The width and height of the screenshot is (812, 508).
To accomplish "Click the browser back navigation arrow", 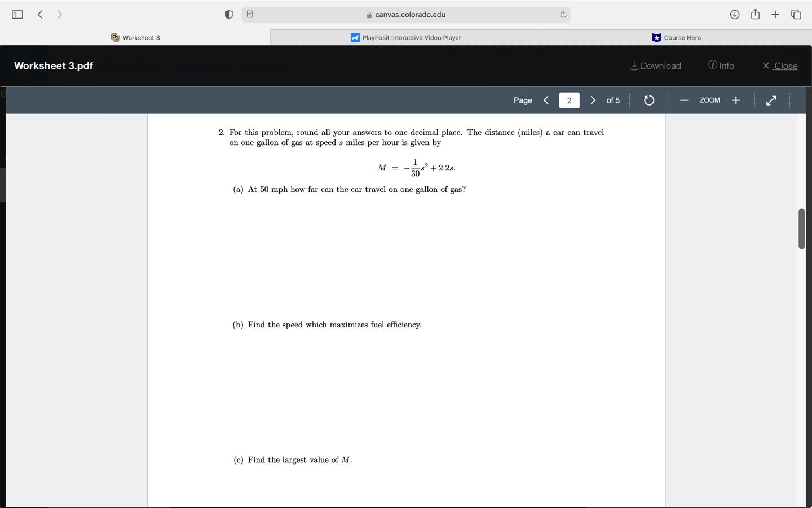I will coord(40,14).
